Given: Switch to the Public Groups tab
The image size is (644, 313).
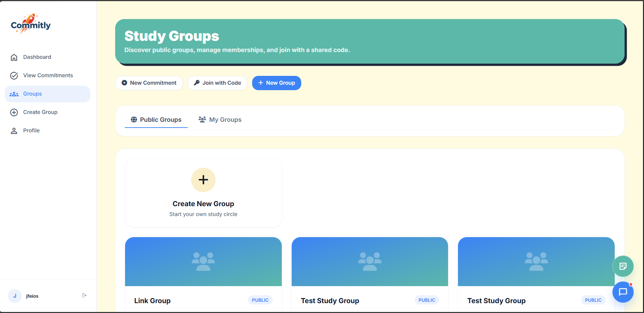Looking at the screenshot, I should (x=156, y=120).
